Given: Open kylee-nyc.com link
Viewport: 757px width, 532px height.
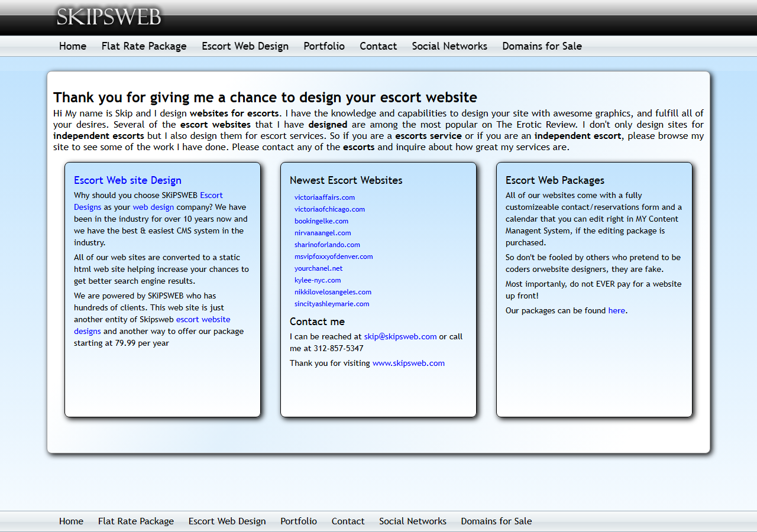Looking at the screenshot, I should point(318,280).
